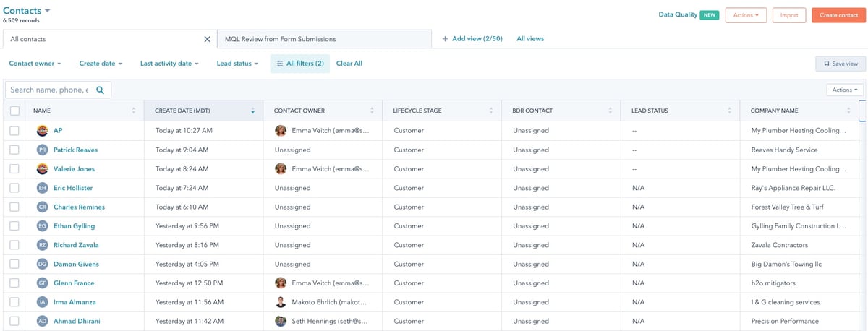This screenshot has width=868, height=331.
Task: Select Damon Givens row checkbox
Action: click(14, 264)
